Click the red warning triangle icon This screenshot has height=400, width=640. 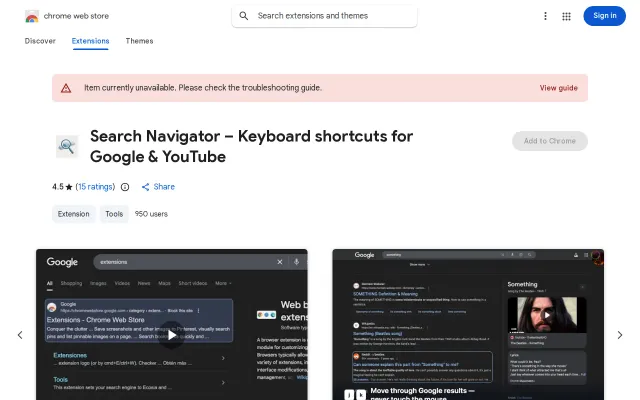click(66, 88)
